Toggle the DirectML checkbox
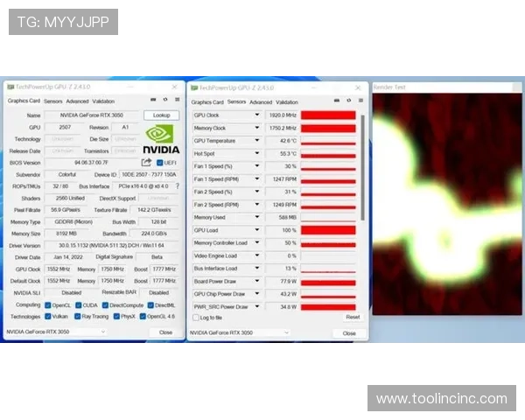This screenshot has width=525, height=420. click(x=150, y=305)
